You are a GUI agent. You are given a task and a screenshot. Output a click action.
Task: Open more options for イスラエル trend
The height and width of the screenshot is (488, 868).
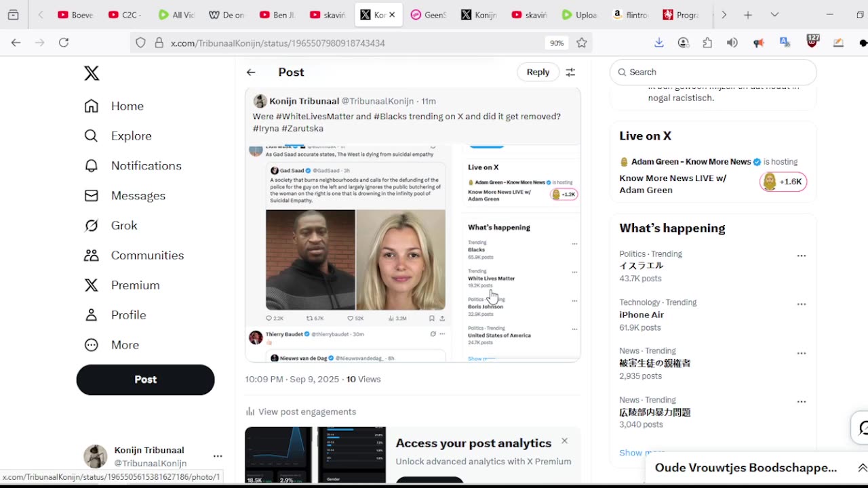point(802,256)
